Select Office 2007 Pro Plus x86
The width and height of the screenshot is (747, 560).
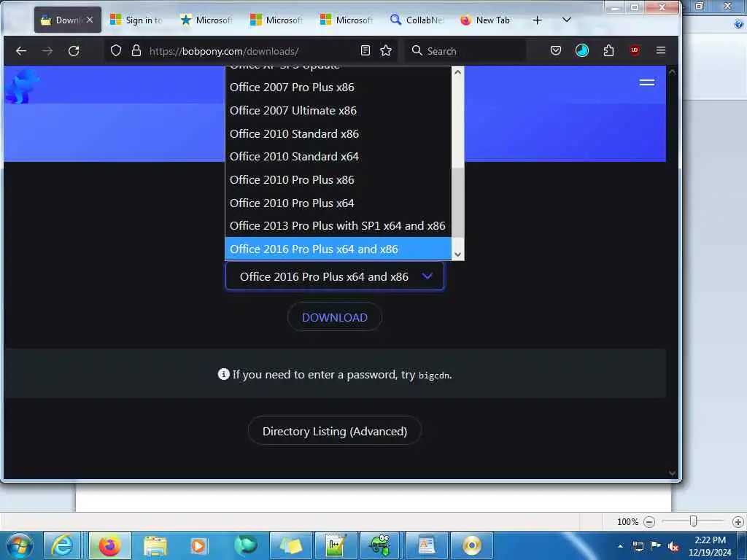click(338, 87)
